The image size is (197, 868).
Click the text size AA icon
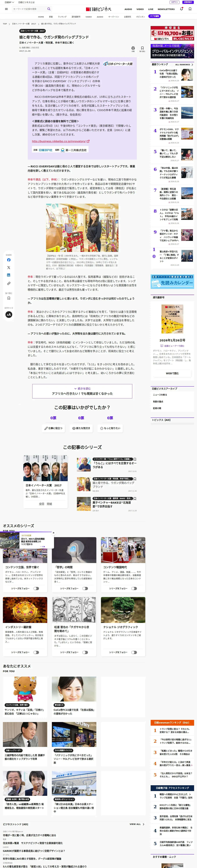point(9,314)
